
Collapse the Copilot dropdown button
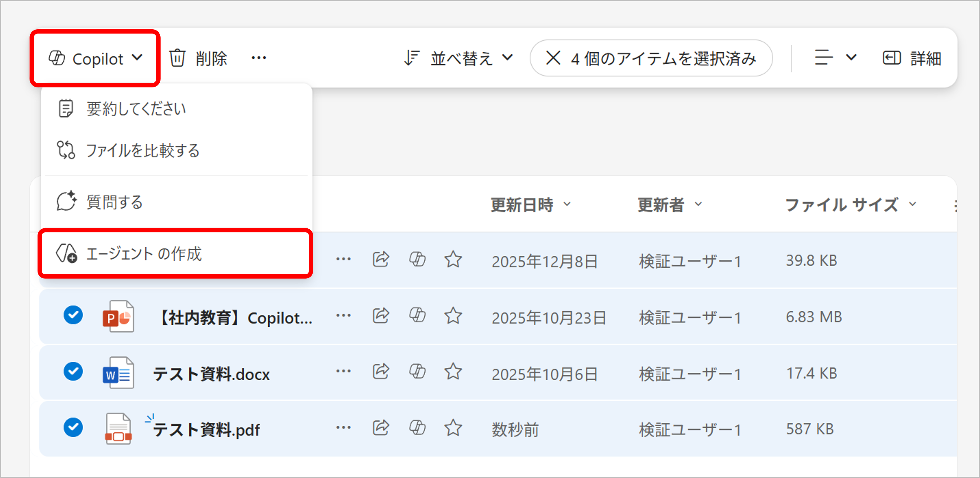coord(95,58)
